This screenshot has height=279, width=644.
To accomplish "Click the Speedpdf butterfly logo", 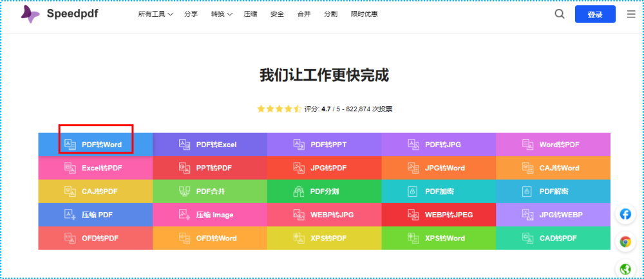I will (x=30, y=14).
